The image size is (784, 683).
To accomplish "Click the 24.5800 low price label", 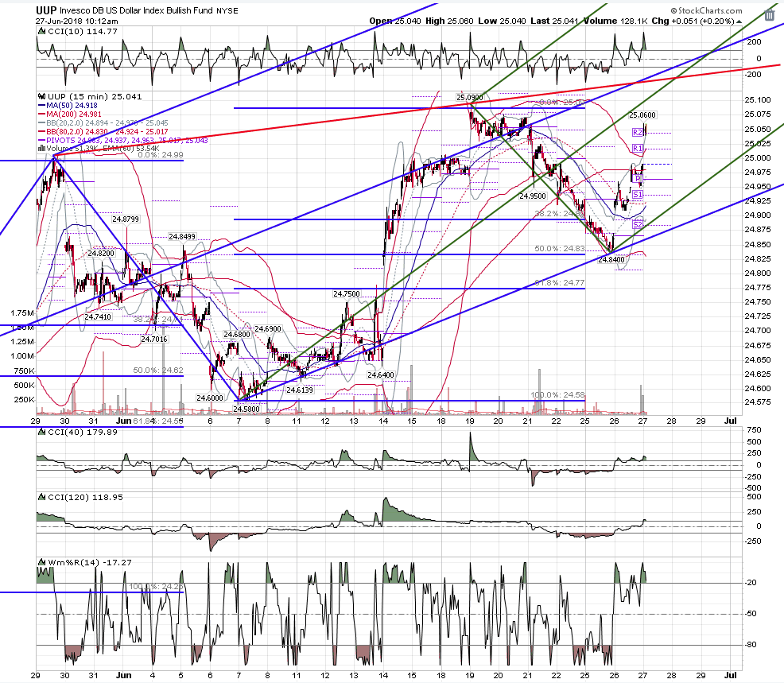I will point(246,409).
